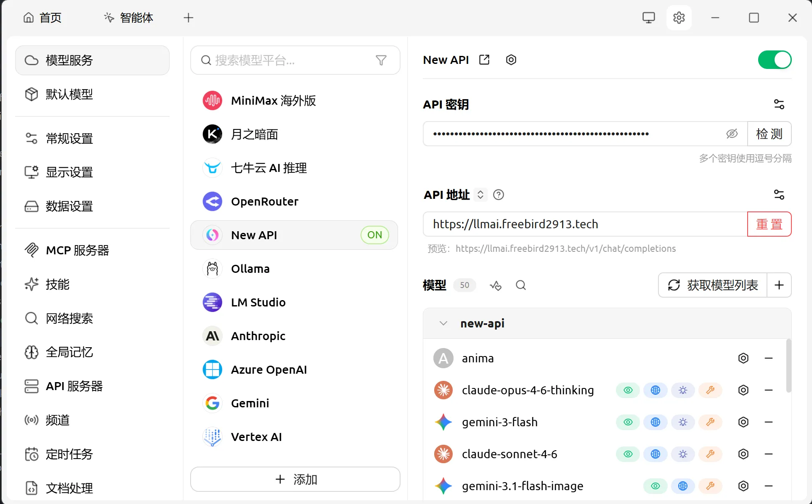This screenshot has height=504, width=812.
Task: Click the add new tab plus icon
Action: 188,18
